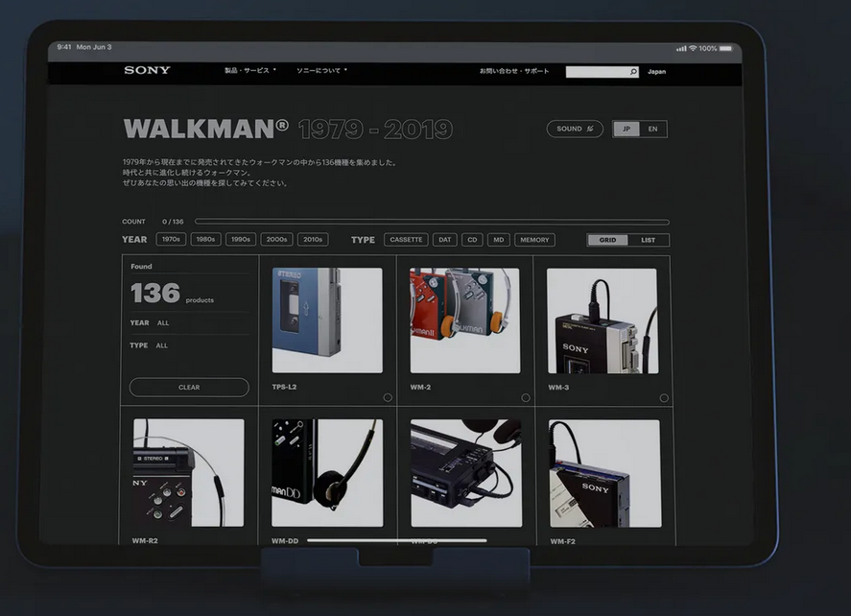Click the CLEAR filters button
Image resolution: width=851 pixels, height=616 pixels.
pos(189,387)
